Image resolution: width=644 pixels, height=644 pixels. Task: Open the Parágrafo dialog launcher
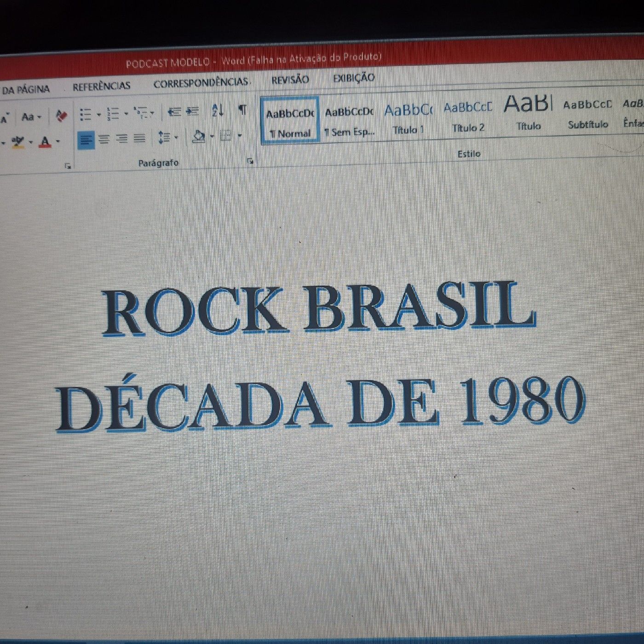[250, 161]
